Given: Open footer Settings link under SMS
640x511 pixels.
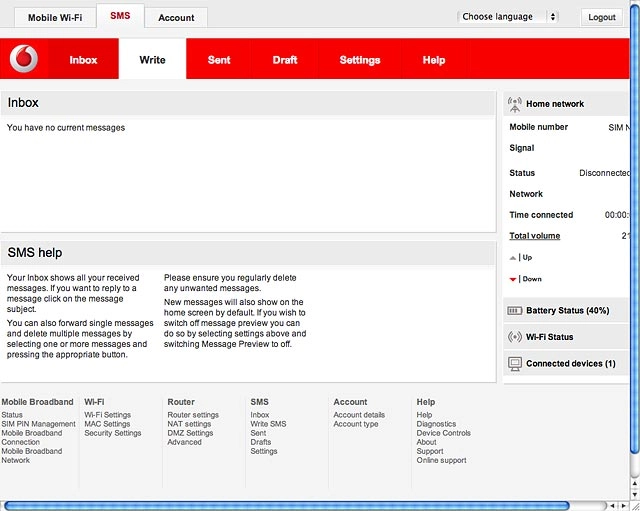Looking at the screenshot, I should [x=264, y=451].
